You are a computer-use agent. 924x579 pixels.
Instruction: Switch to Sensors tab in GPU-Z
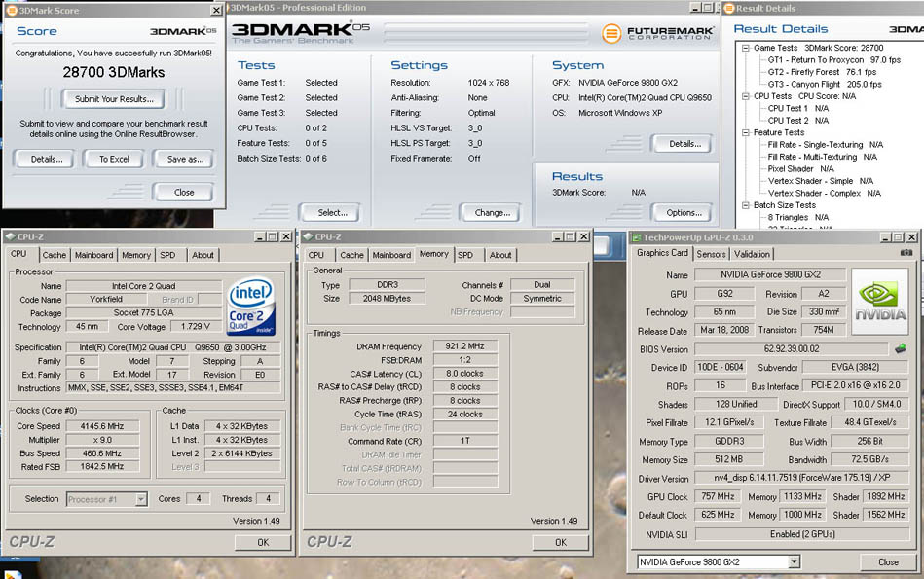coord(712,254)
